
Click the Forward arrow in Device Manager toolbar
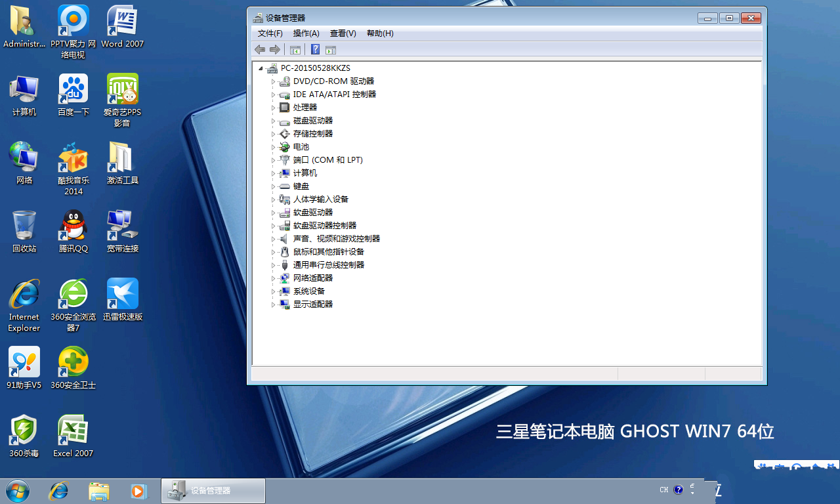point(275,50)
